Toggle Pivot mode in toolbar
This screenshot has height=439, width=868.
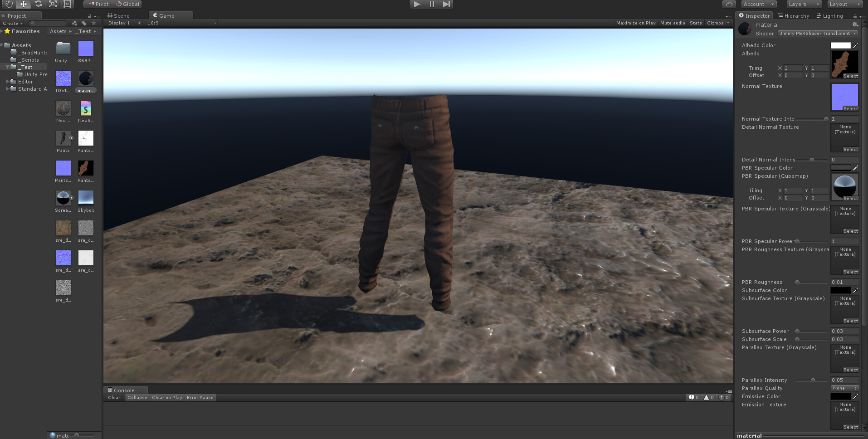click(x=98, y=4)
